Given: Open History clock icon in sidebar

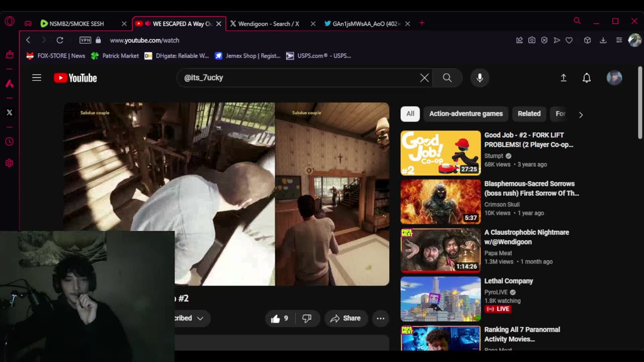Looking at the screenshot, I should point(9,142).
